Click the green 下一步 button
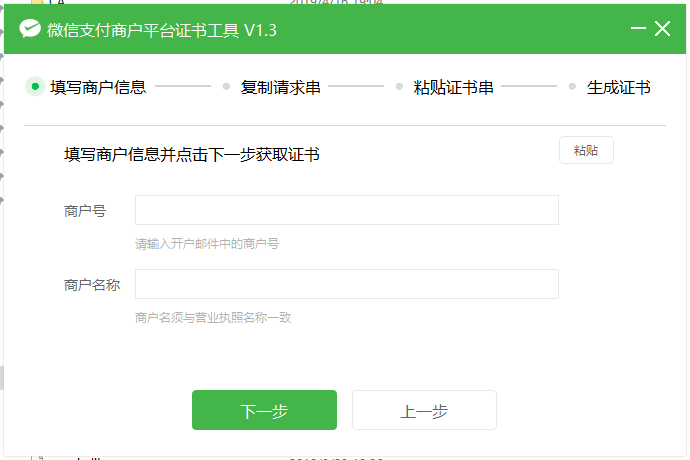 [x=264, y=410]
